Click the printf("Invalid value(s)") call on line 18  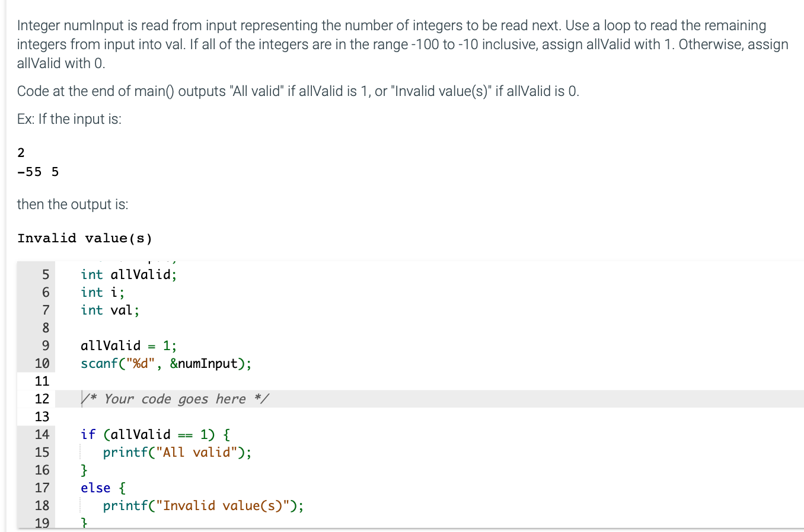tap(203, 505)
